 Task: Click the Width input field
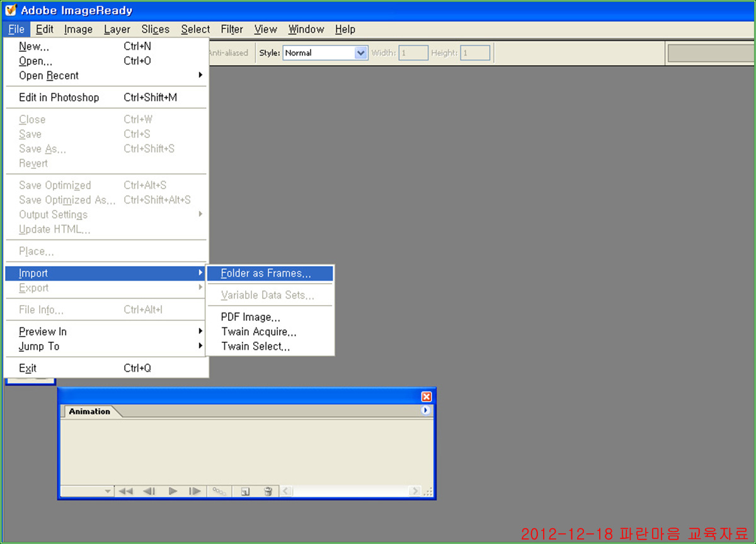pos(413,53)
